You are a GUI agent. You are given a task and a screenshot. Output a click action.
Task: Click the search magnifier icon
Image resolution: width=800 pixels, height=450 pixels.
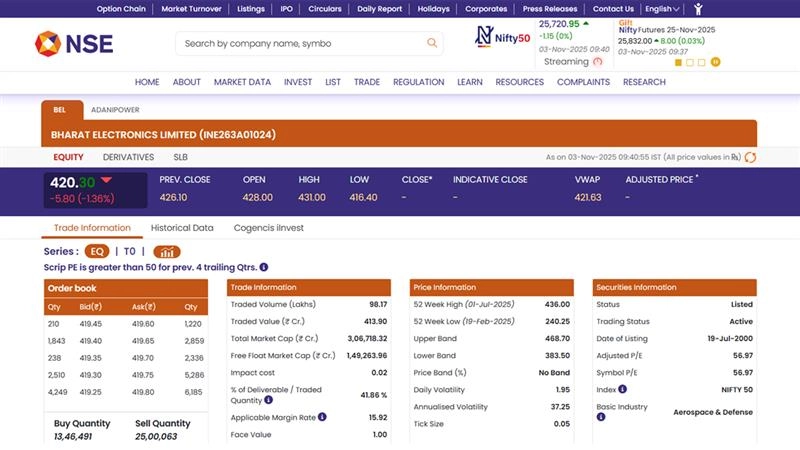(x=432, y=43)
